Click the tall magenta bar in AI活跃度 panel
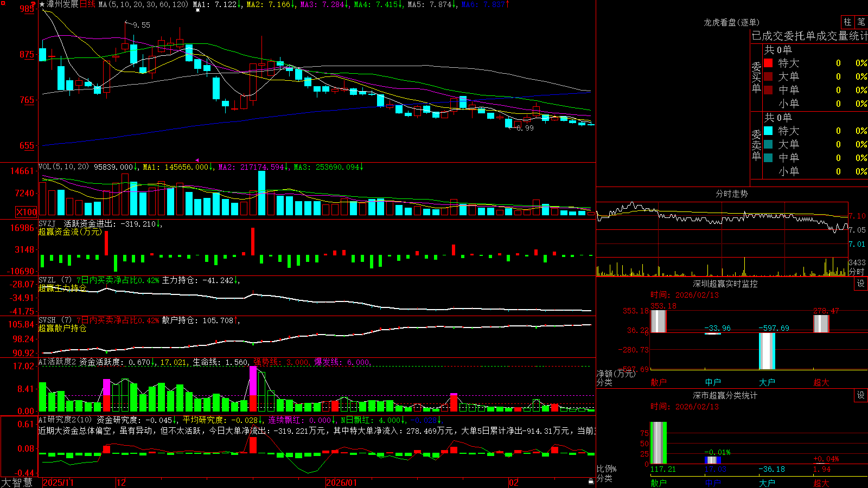Viewport: 868px width, 488px height. pyautogui.click(x=253, y=381)
